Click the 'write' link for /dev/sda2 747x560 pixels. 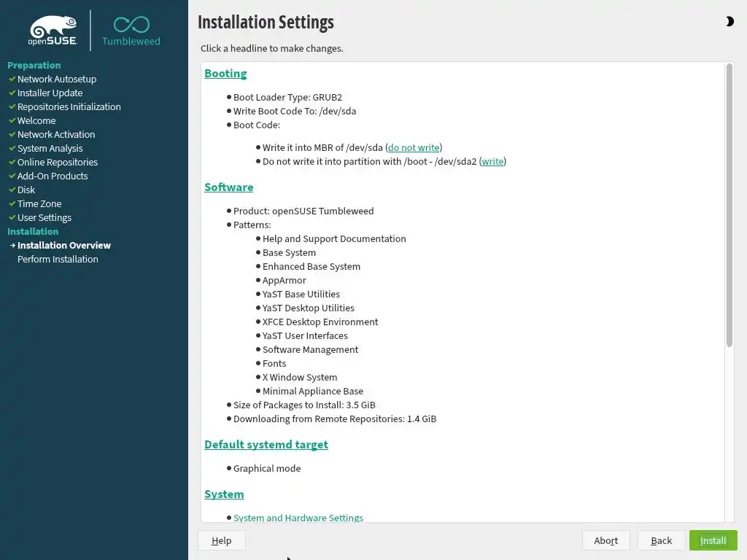coord(492,161)
